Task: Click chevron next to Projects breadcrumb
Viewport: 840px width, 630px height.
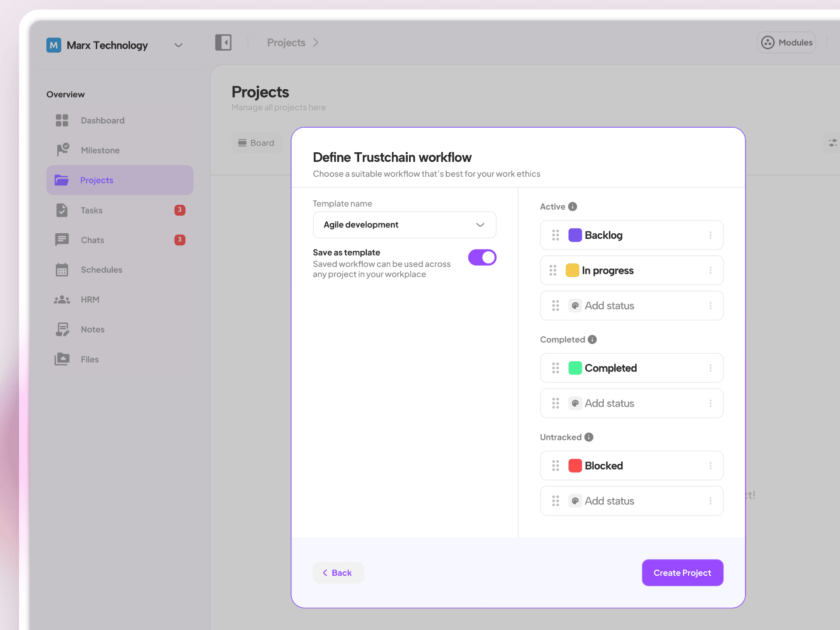Action: pyautogui.click(x=316, y=42)
